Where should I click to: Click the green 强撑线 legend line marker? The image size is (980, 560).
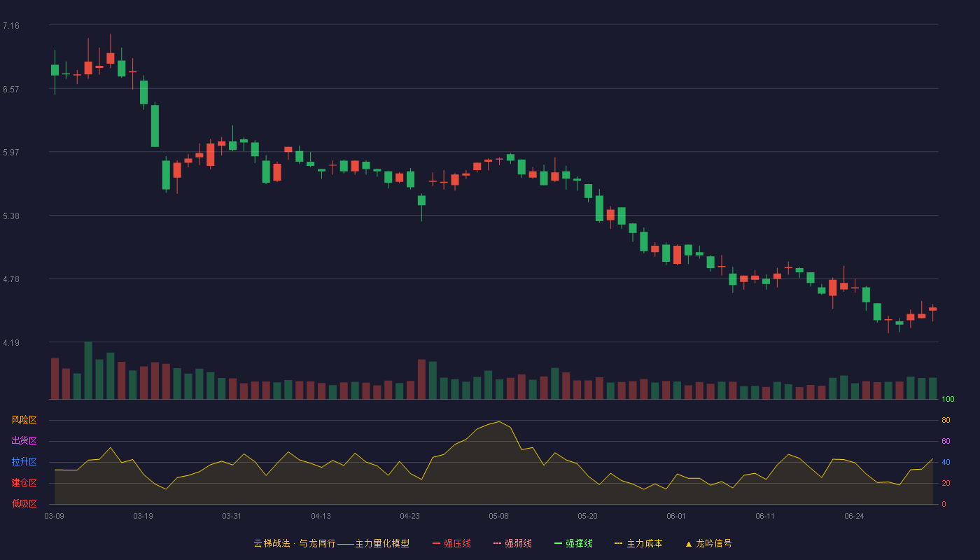[x=558, y=543]
